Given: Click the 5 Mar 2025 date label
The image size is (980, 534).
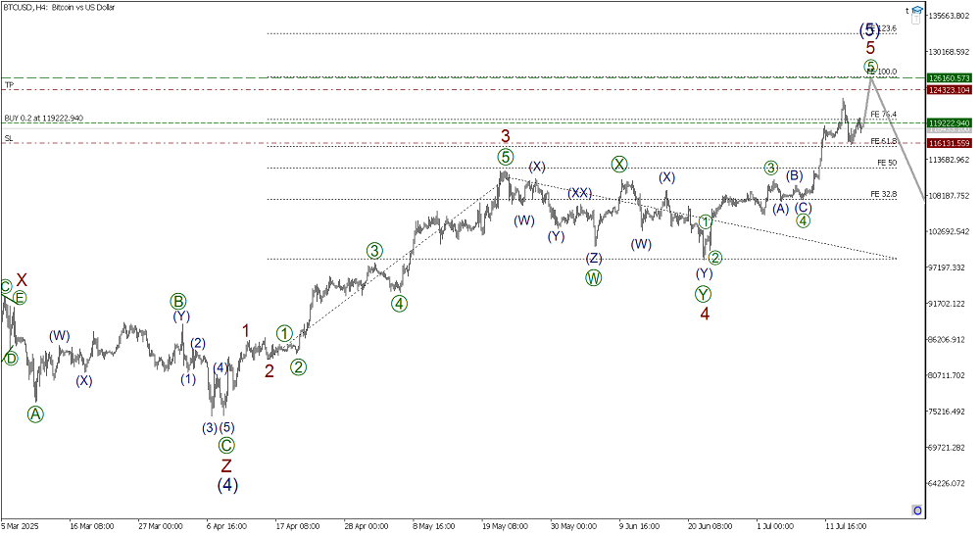Looking at the screenshot, I should pyautogui.click(x=20, y=526).
